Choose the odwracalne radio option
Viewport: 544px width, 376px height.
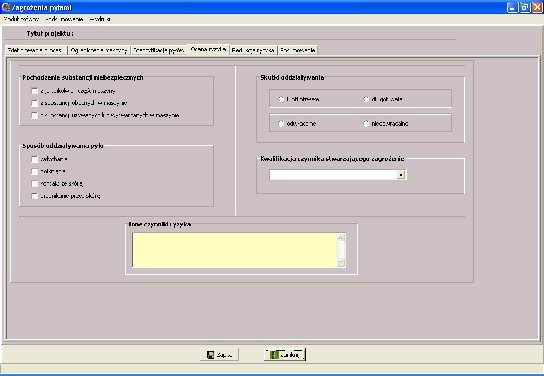coord(281,123)
